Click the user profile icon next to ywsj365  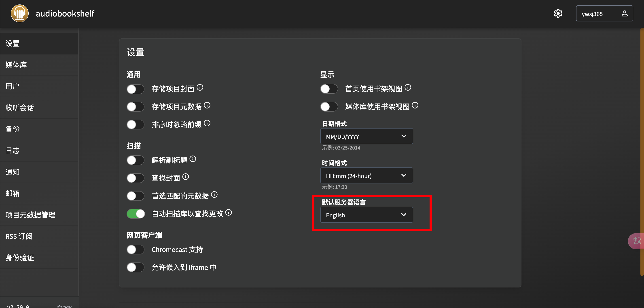624,13
